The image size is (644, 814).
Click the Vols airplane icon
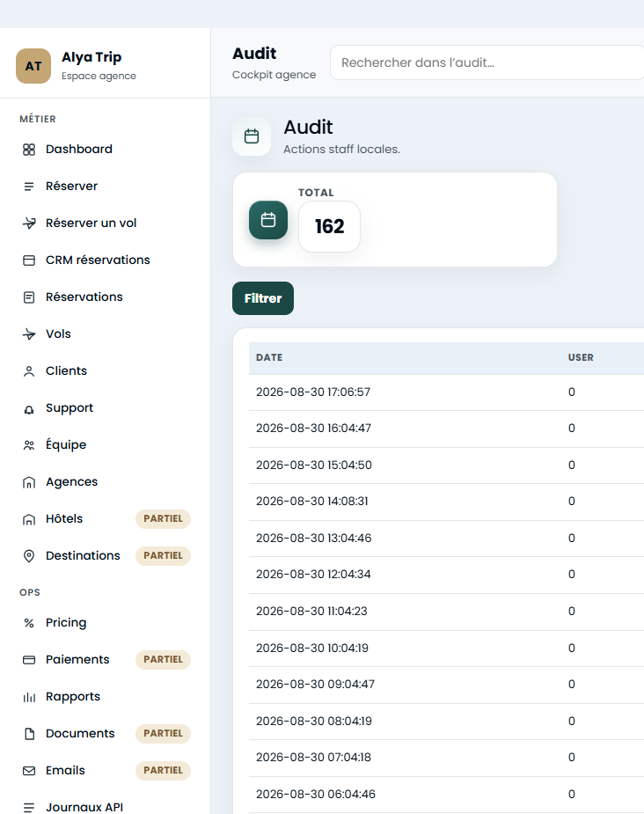(29, 334)
